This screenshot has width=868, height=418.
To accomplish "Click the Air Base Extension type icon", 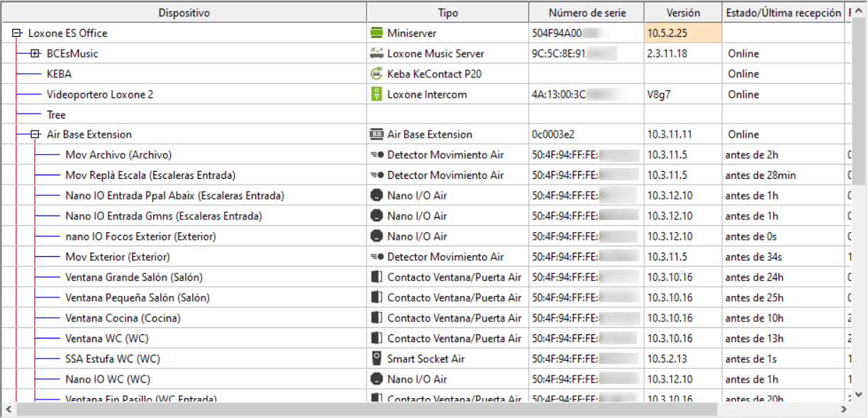I will [x=377, y=134].
